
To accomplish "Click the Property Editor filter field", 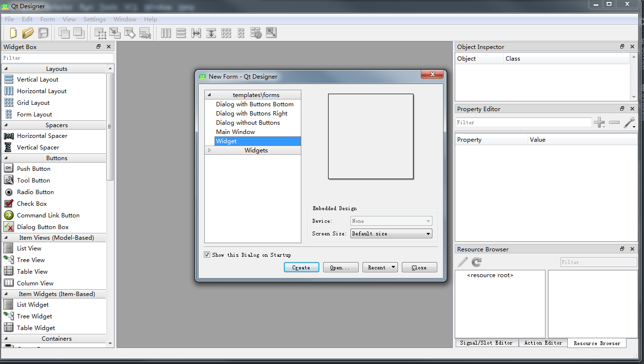I will click(524, 123).
